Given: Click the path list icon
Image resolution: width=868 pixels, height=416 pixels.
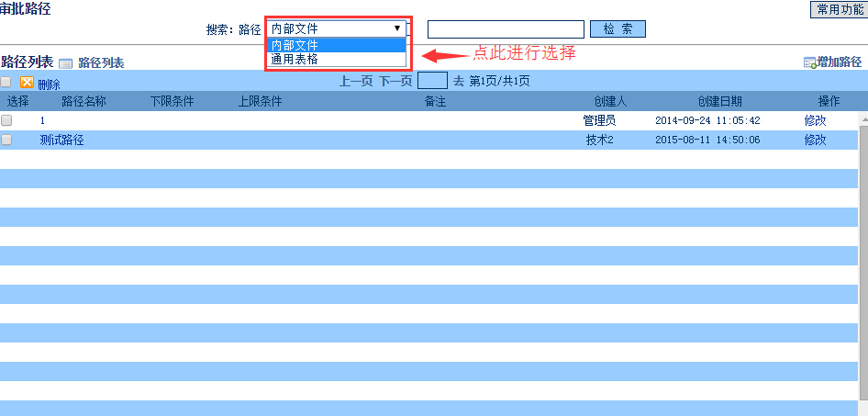Looking at the screenshot, I should coord(65,63).
